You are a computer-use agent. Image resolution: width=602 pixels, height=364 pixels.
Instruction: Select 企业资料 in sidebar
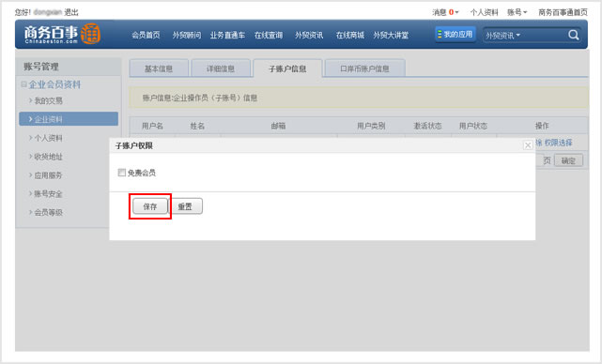69,119
